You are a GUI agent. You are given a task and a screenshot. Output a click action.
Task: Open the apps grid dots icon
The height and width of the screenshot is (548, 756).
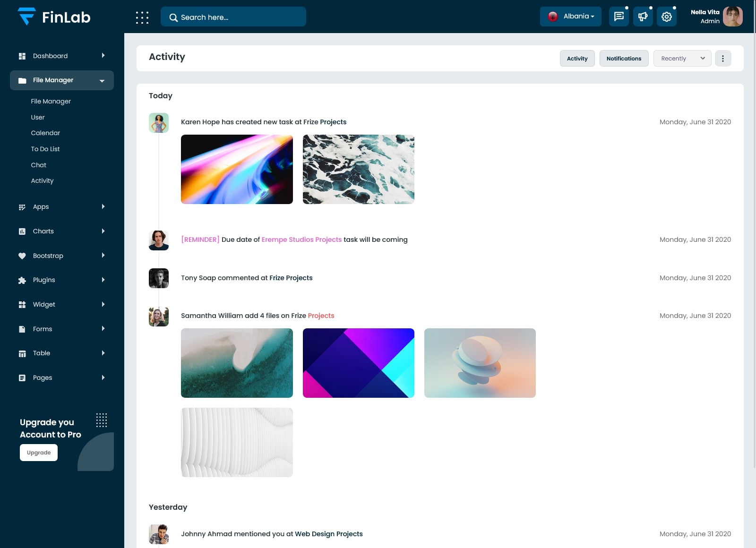[142, 17]
